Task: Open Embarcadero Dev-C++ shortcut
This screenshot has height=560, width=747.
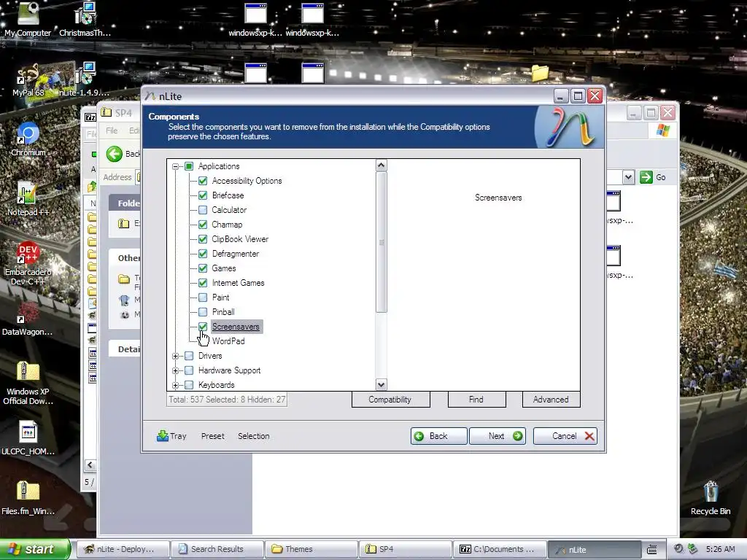Action: pos(28,263)
